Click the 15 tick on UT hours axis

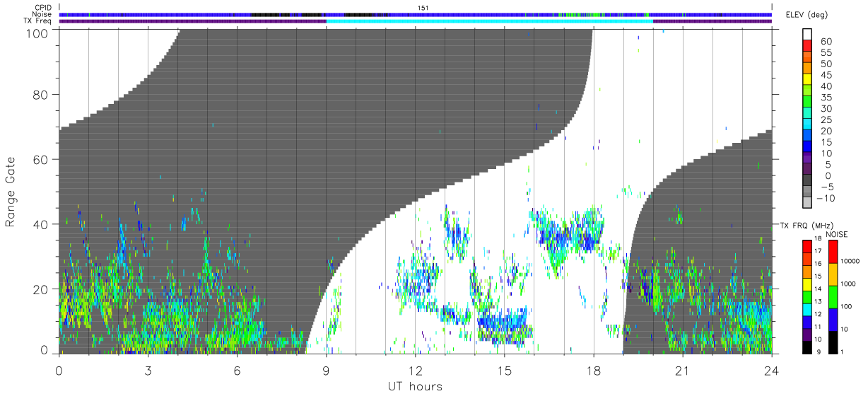(504, 371)
